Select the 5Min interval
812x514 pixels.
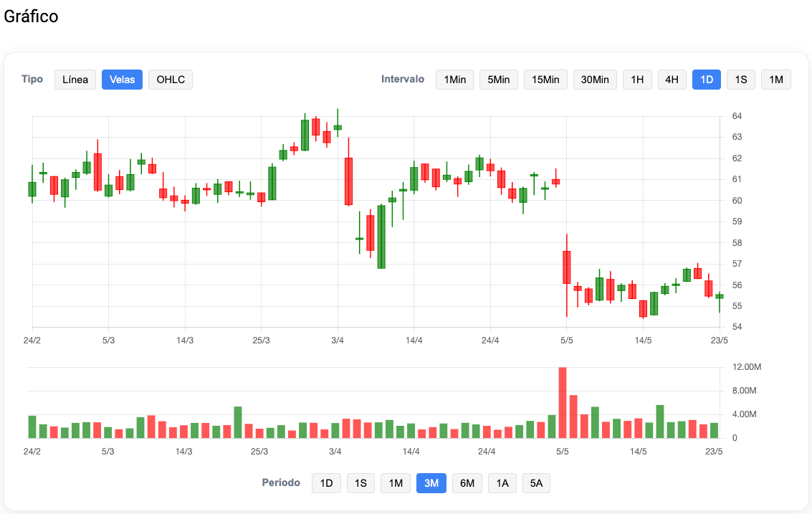498,79
